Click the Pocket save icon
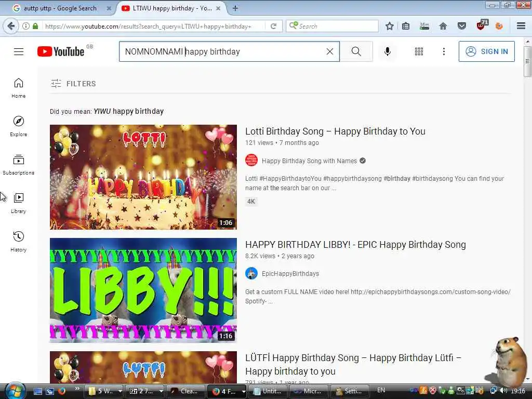 point(462,26)
